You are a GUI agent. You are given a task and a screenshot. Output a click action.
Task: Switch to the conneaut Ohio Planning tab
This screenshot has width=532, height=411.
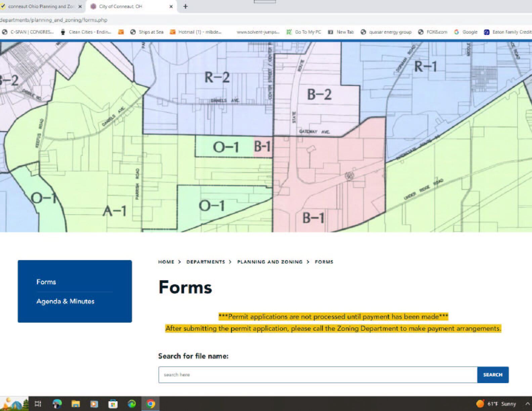(x=40, y=6)
